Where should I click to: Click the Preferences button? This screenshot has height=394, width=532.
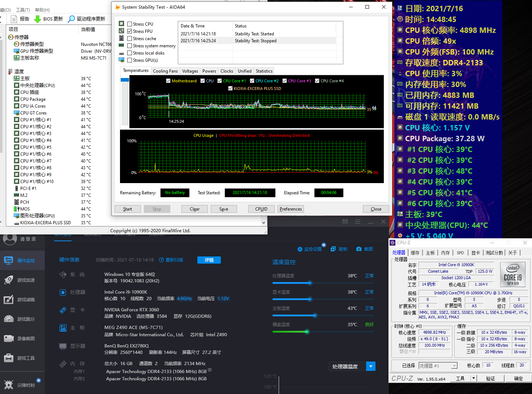[291, 209]
